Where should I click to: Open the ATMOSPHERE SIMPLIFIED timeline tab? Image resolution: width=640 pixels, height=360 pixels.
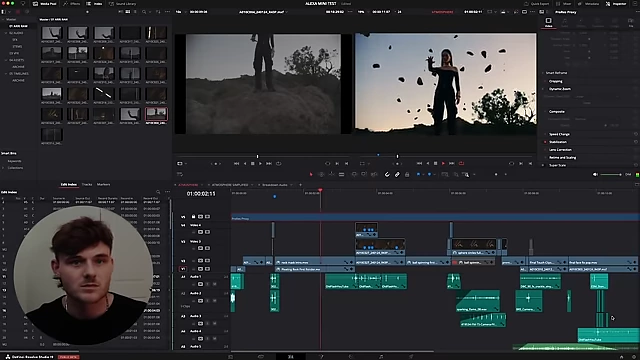click(x=230, y=185)
